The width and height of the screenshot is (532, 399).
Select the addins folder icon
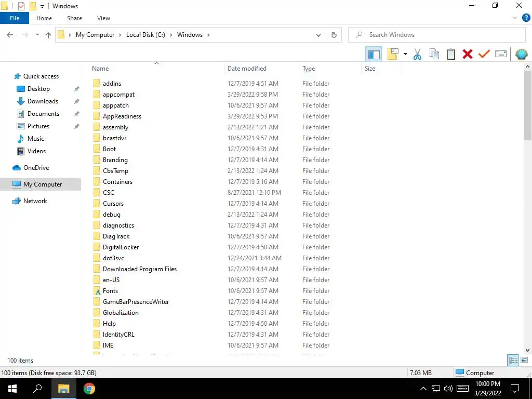click(x=97, y=84)
